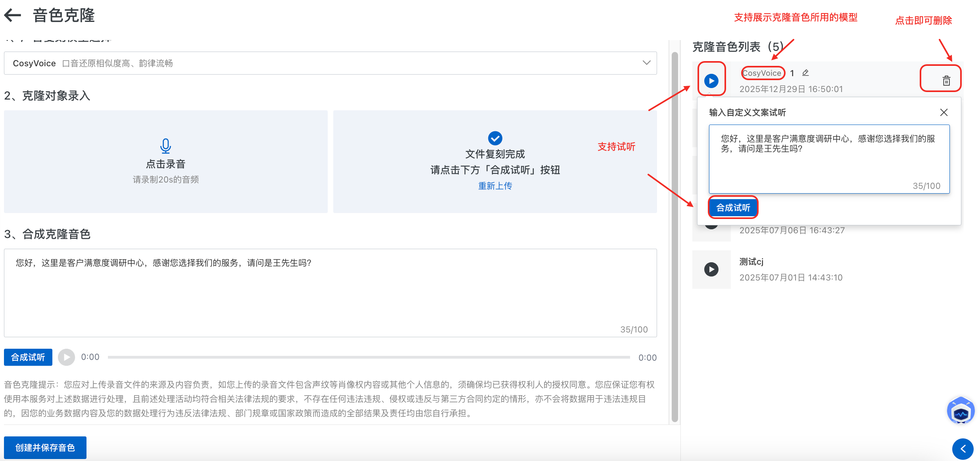This screenshot has height=461, width=980.
Task: Click 创建并保存音色 button
Action: coord(45,448)
